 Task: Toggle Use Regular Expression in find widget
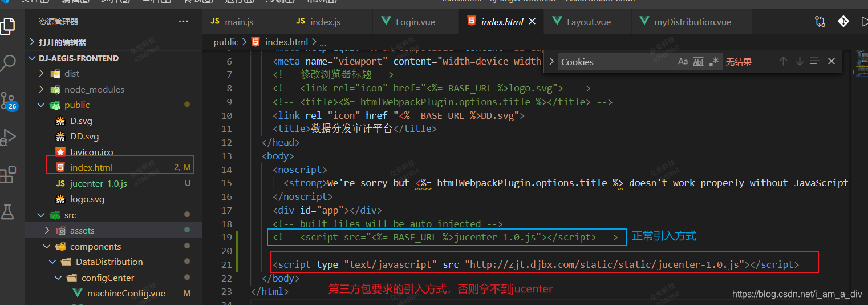[x=713, y=62]
